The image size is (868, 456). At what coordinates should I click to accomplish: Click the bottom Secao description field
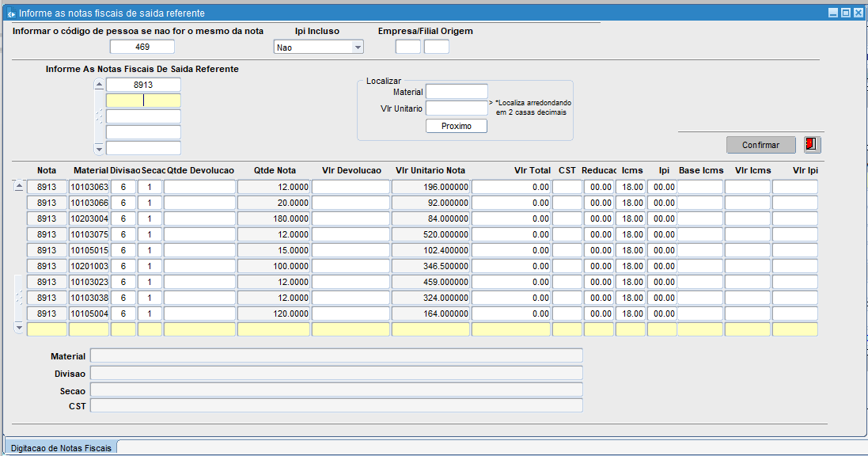(x=336, y=390)
